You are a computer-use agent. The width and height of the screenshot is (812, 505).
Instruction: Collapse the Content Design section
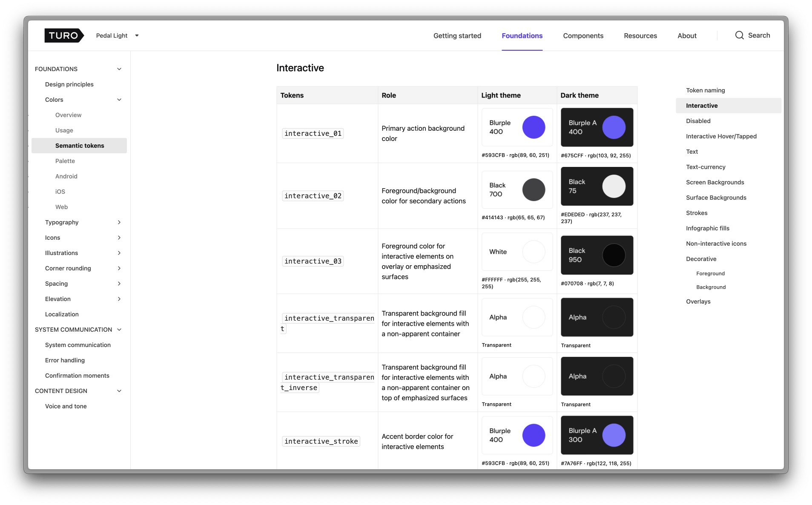tap(119, 391)
